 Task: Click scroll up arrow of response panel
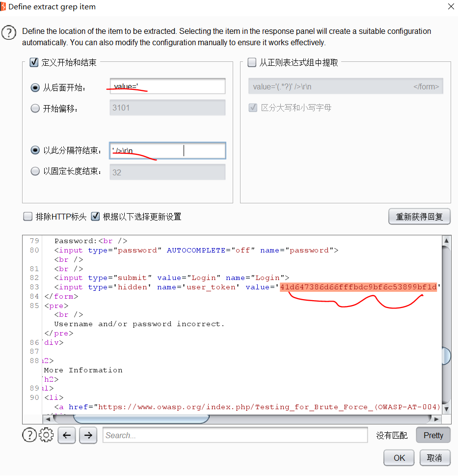(446, 240)
